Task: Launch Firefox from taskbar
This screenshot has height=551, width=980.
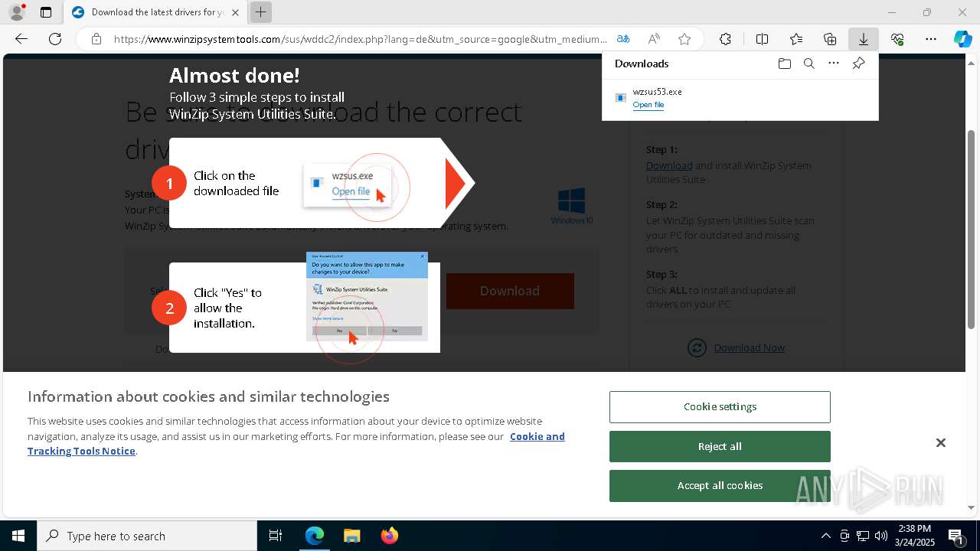Action: (x=389, y=536)
